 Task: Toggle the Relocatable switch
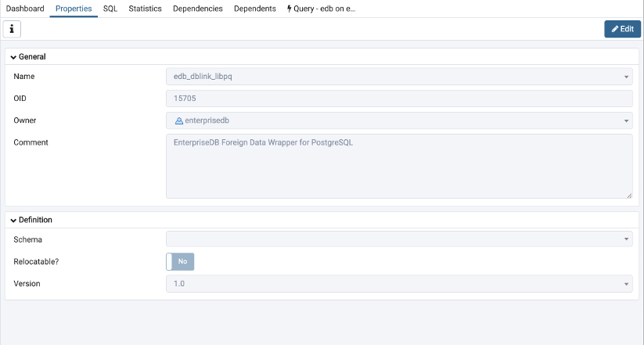pyautogui.click(x=180, y=261)
